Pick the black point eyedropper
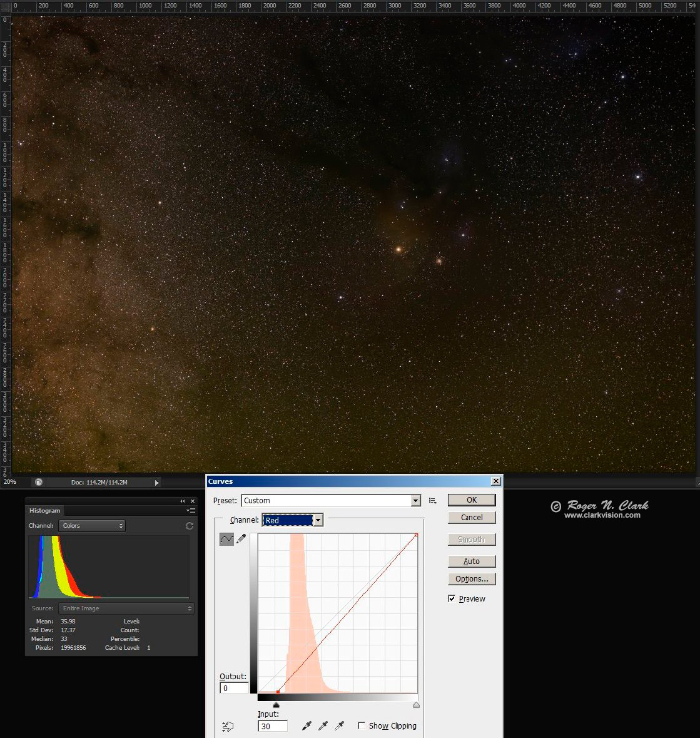Screen dimensions: 700x738 307,725
